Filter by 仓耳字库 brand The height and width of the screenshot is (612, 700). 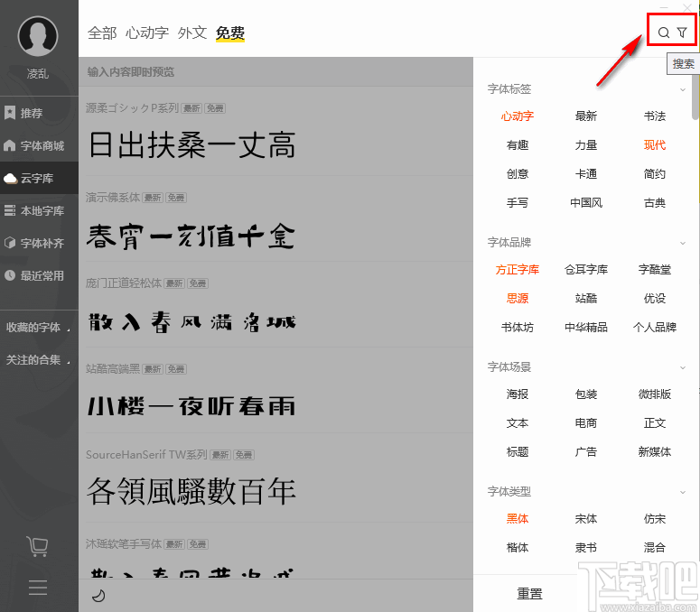[586, 269]
